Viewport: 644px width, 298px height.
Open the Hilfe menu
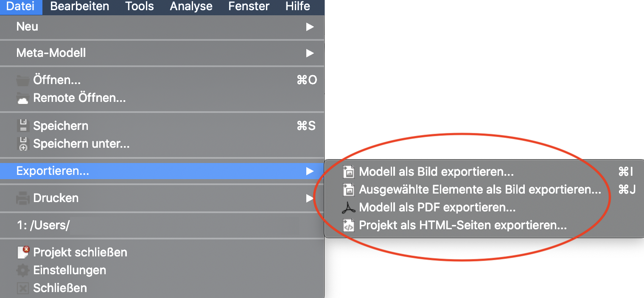tap(297, 6)
